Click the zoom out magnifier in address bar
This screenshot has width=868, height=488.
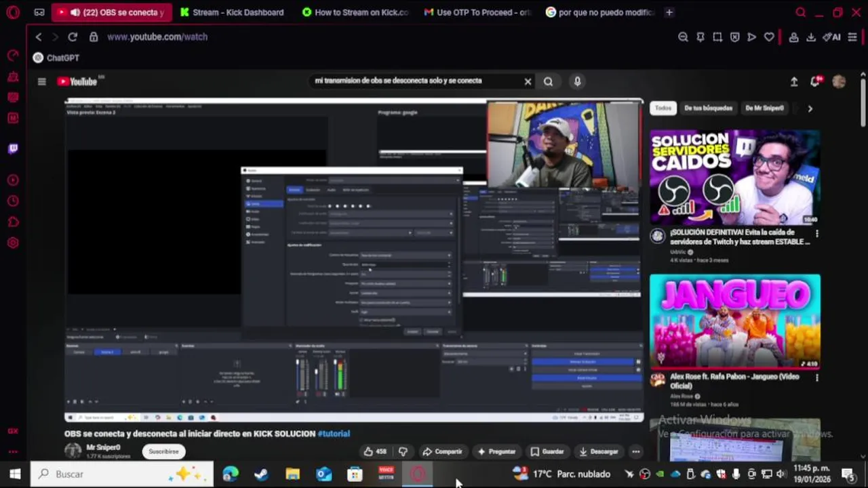683,37
